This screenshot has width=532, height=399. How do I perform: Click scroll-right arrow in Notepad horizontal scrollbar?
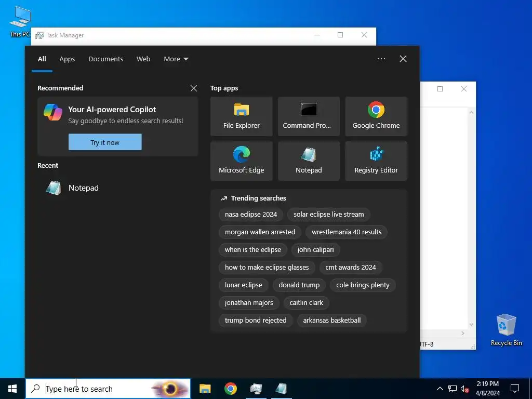pyautogui.click(x=463, y=334)
